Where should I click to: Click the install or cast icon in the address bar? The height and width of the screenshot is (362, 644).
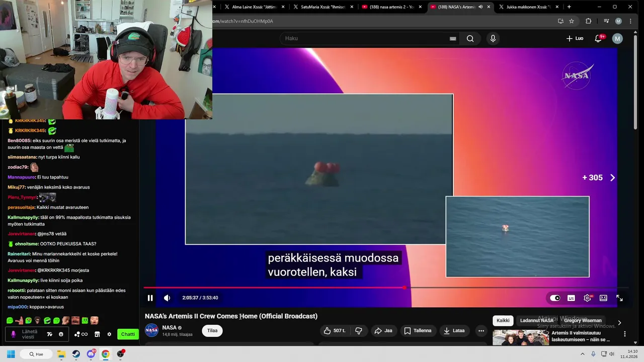560,21
